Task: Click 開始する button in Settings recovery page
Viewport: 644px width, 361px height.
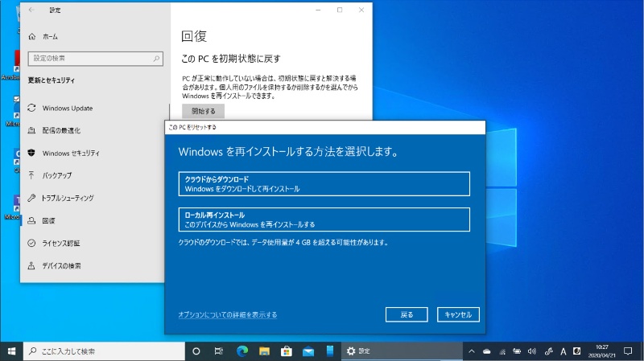Action: point(204,111)
